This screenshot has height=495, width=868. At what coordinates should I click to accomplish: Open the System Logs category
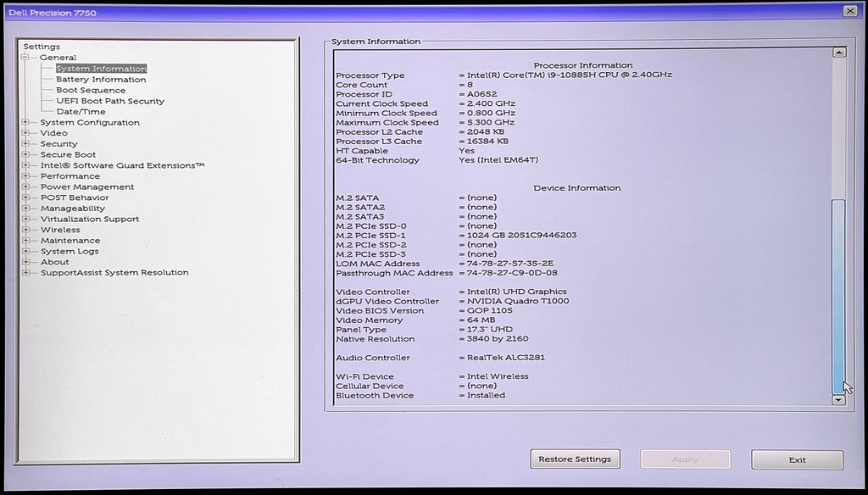[x=70, y=251]
